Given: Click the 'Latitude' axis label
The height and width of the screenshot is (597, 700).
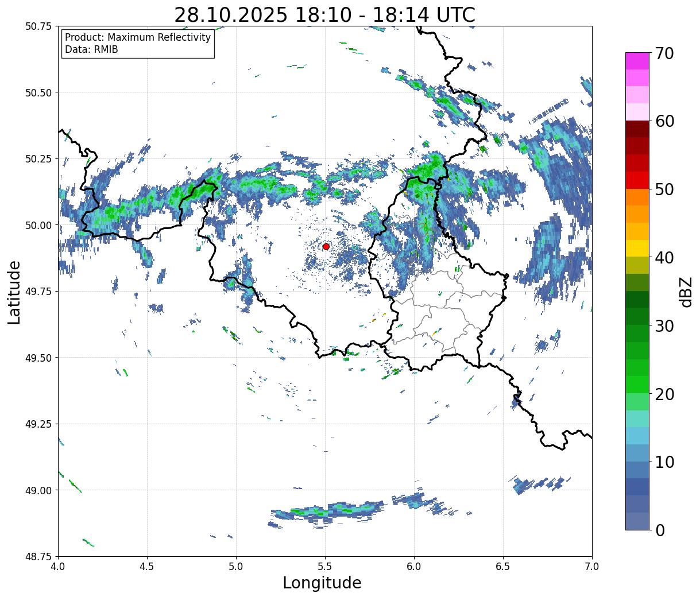Looking at the screenshot, I should click(x=14, y=292).
